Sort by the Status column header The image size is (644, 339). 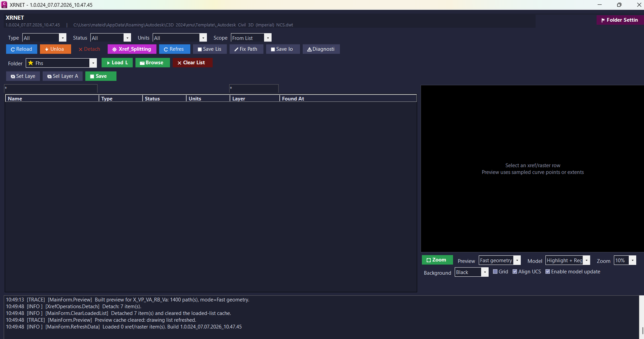(x=165, y=99)
